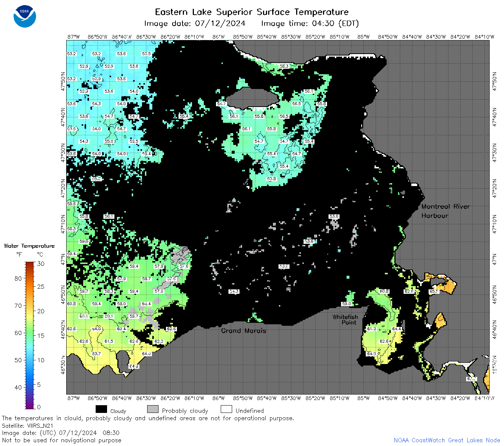Click the Water Temperature legend heading
Image resolution: width=504 pixels, height=446 pixels.
(x=29, y=246)
